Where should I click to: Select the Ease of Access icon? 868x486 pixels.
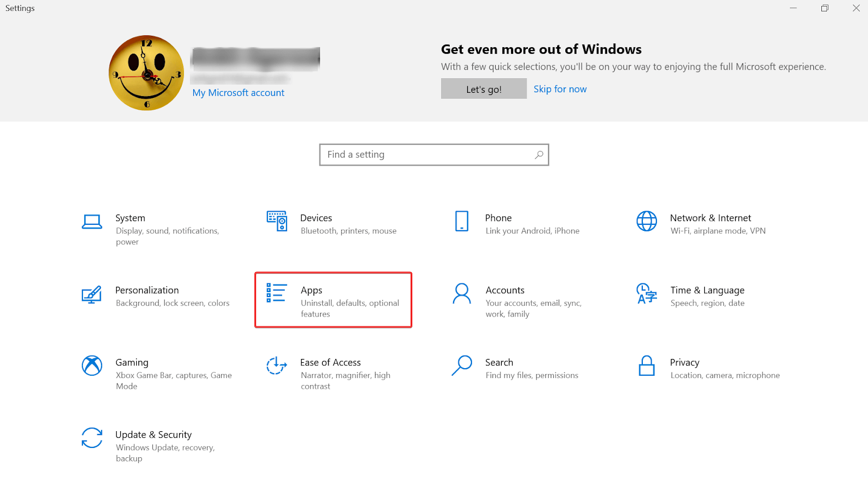[277, 365]
